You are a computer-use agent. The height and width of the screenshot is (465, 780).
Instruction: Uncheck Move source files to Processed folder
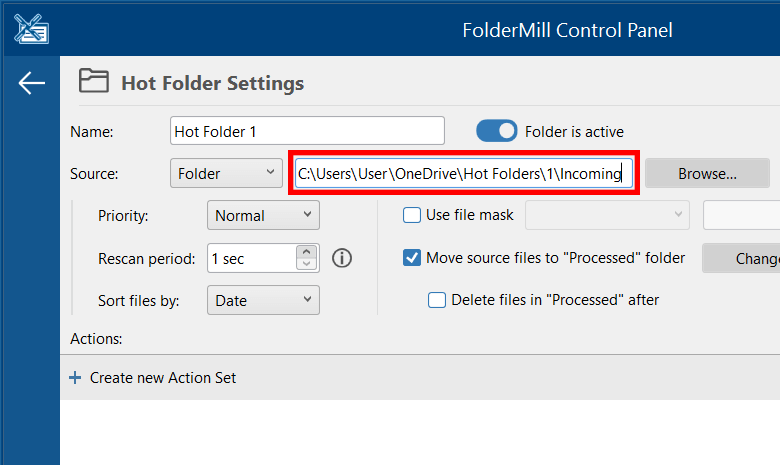[x=412, y=258]
